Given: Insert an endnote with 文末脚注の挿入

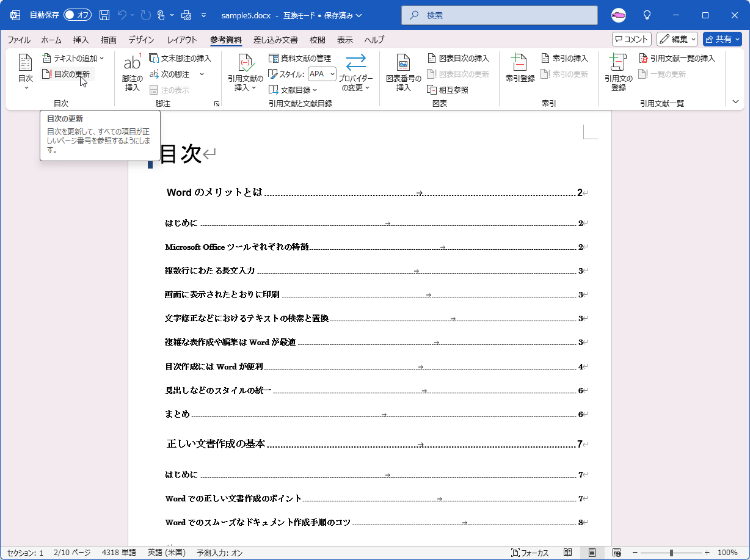Looking at the screenshot, I should [x=181, y=58].
